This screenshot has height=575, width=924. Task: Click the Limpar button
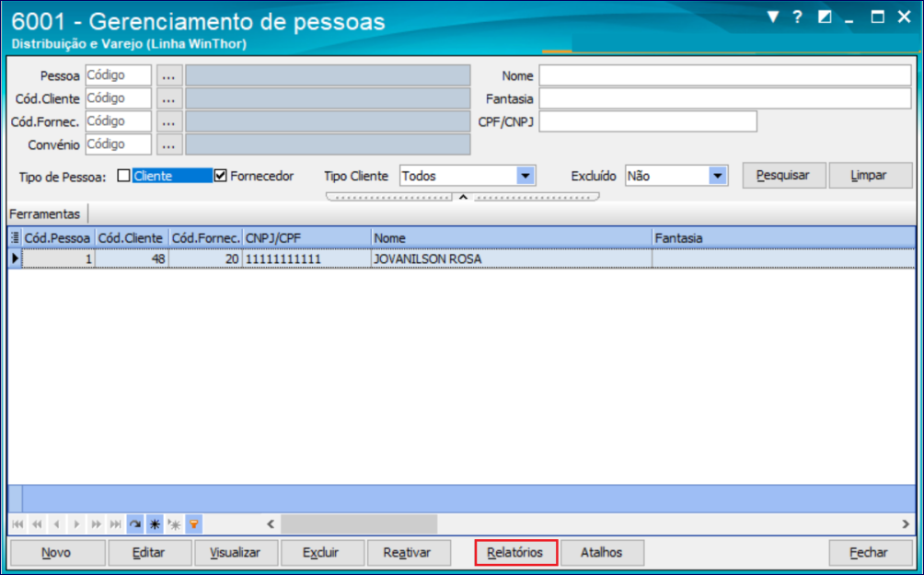[871, 176]
